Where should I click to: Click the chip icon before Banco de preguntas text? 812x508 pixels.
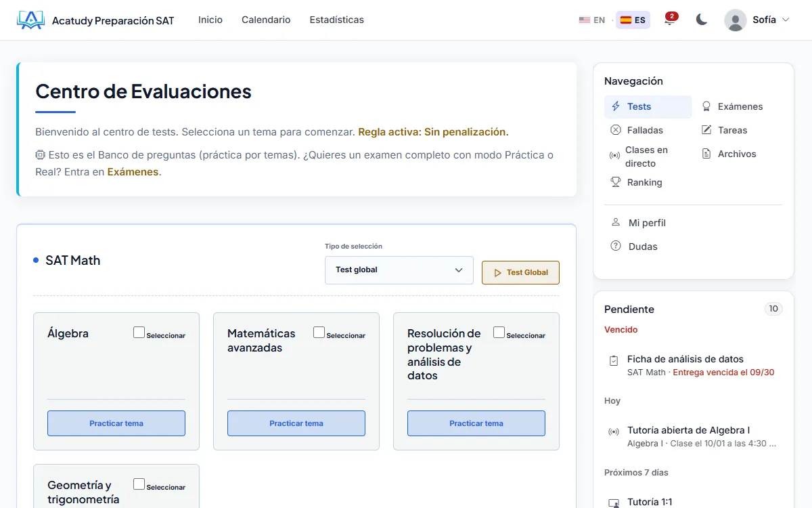pos(40,155)
